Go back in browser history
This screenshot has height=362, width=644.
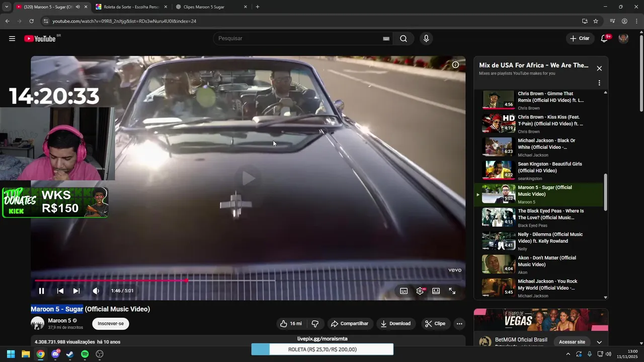point(7,21)
